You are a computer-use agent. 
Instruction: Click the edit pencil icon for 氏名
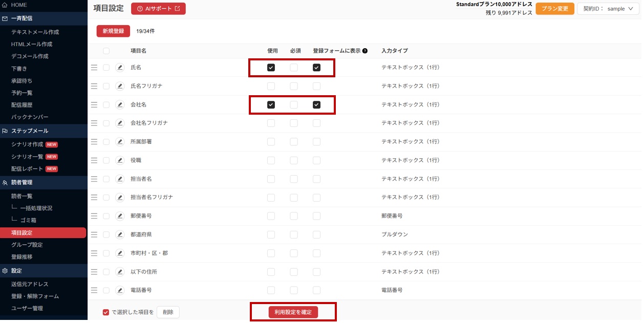pos(120,68)
